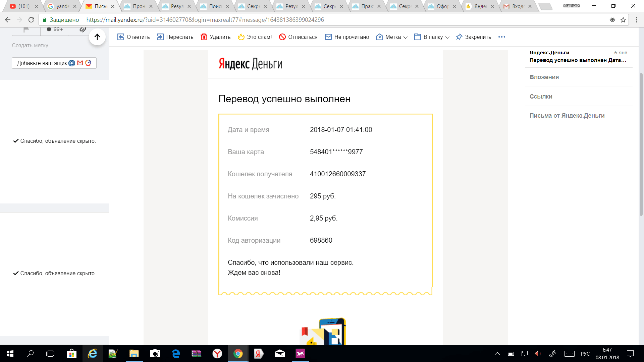Viewport: 644px width, 362px height.
Task: Click the card number 548401******9977
Action: coord(336,152)
